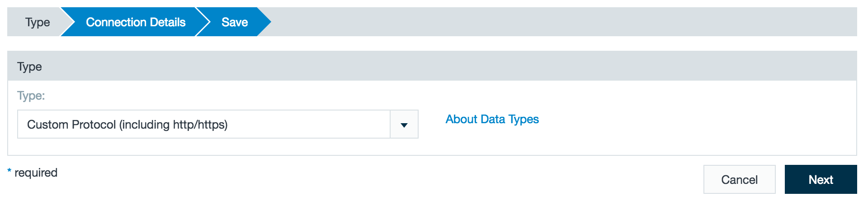Switch to Connection Details step
This screenshot has width=868, height=202.
pos(136,22)
